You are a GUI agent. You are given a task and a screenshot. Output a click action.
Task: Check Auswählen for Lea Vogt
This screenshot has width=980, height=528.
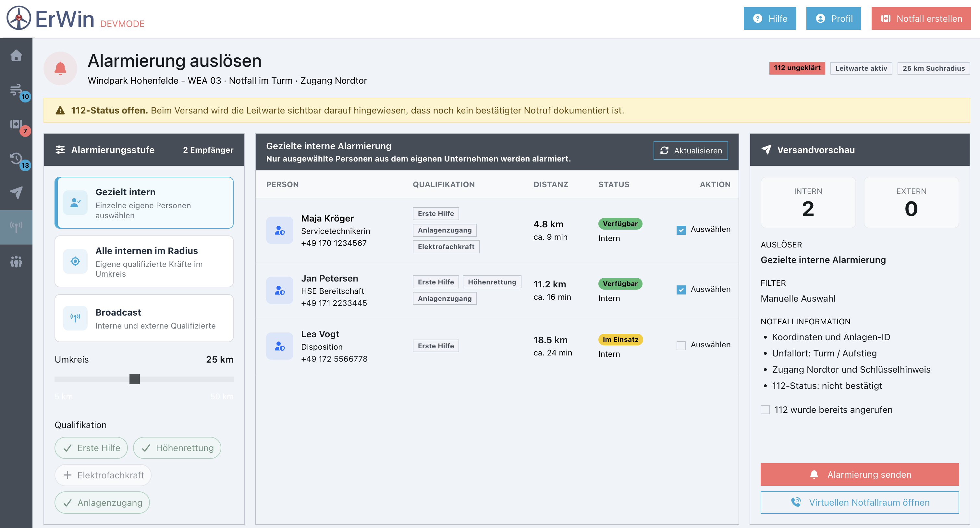(x=681, y=345)
